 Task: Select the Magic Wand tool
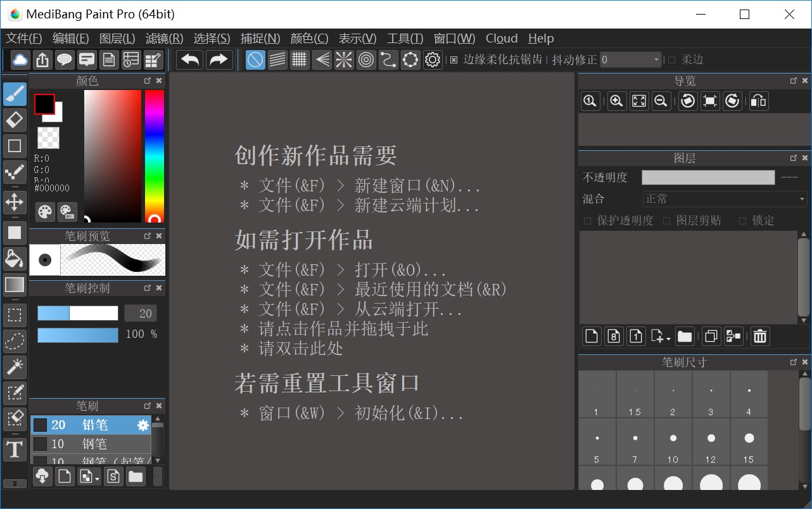(15, 367)
